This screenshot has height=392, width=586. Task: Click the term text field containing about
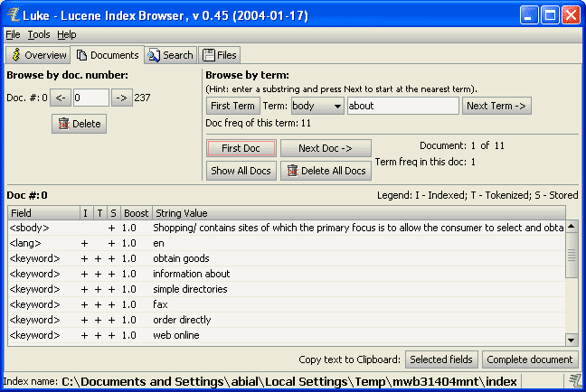[x=403, y=106]
